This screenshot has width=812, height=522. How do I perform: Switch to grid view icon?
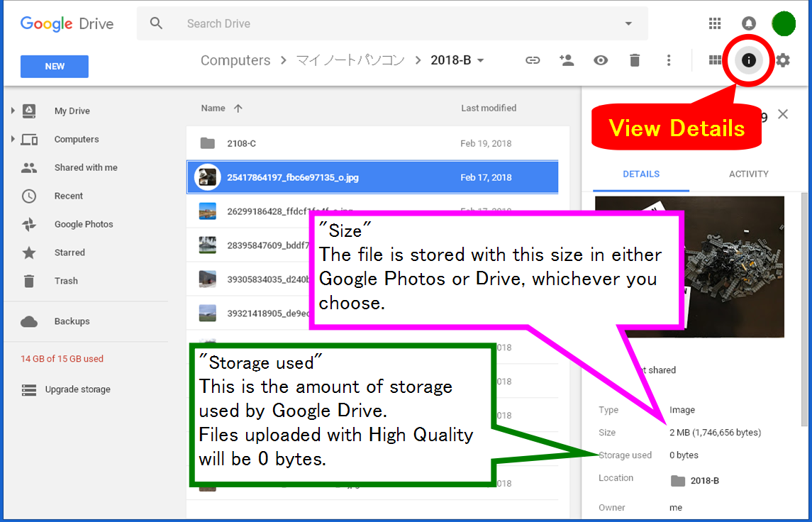point(715,60)
